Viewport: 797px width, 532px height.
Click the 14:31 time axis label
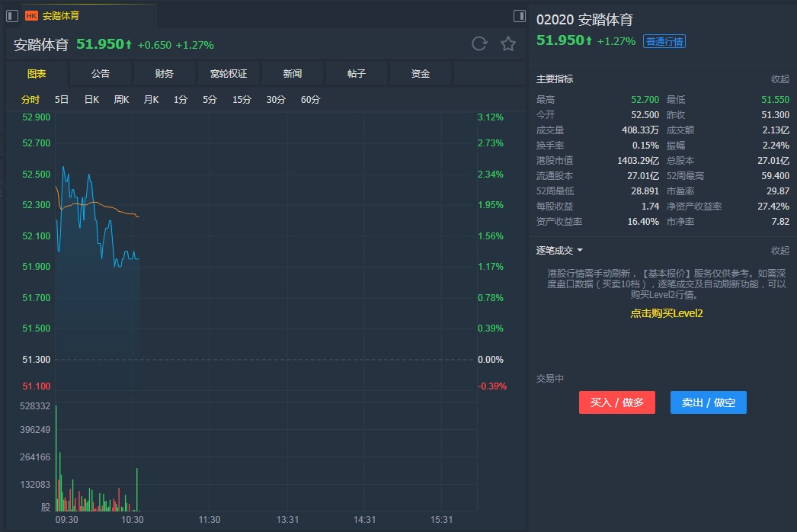(x=364, y=520)
